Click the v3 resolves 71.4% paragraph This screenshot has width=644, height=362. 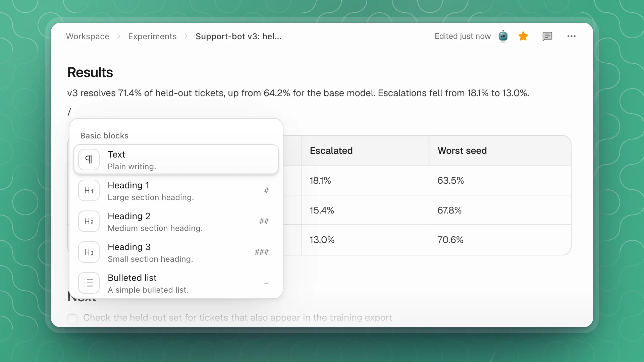point(298,93)
